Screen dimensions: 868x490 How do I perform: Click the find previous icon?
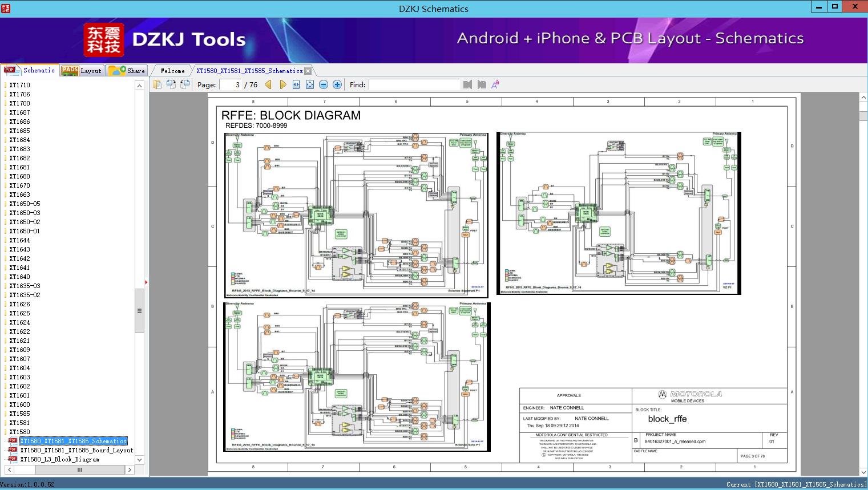468,84
